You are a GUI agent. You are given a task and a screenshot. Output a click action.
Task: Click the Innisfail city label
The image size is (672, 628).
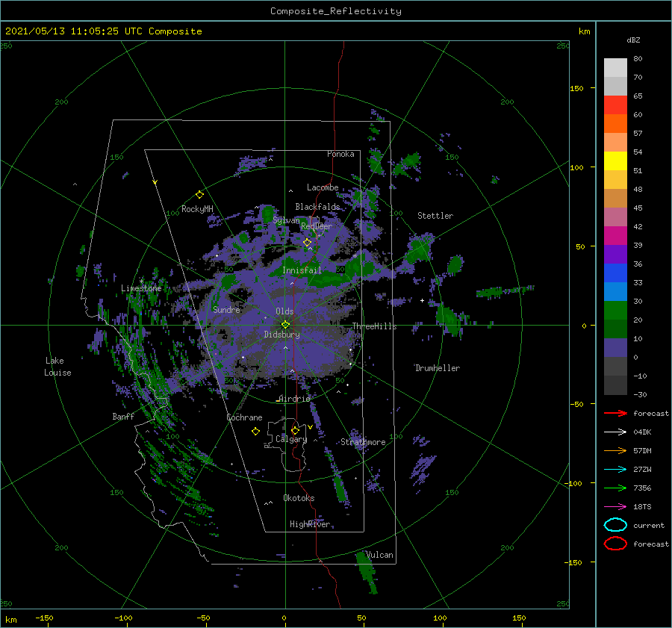tap(302, 270)
